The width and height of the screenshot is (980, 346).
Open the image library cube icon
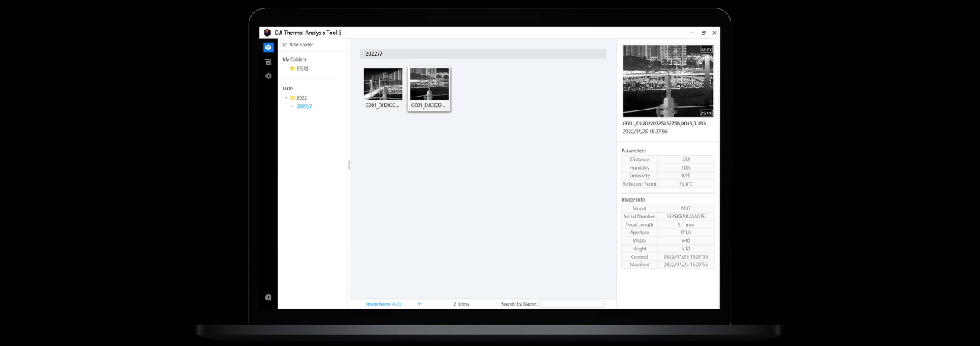(x=268, y=47)
